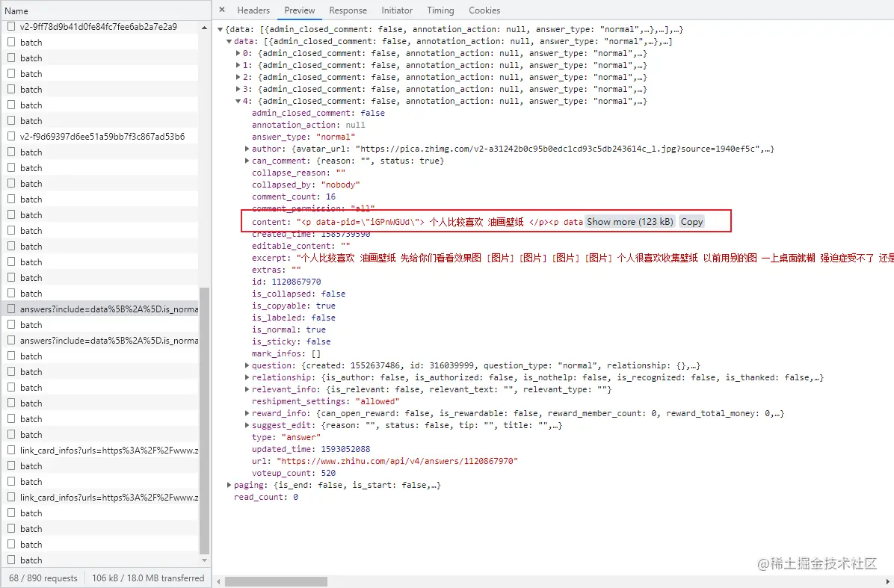Expand the reward_info object
Viewport: 894px width, 588px height.
247,413
